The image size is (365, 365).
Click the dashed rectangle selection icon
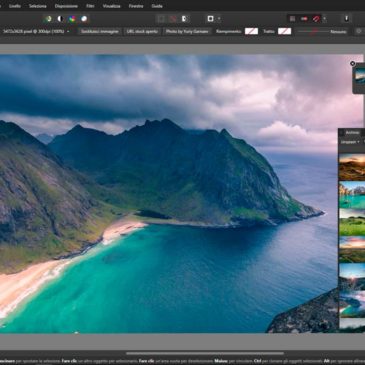click(161, 19)
